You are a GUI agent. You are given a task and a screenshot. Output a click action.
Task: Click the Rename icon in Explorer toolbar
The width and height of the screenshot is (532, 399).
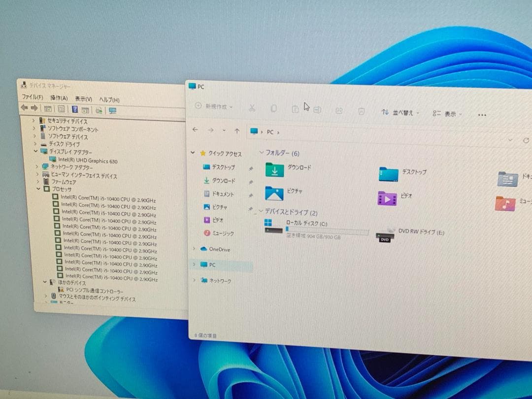[x=317, y=109]
